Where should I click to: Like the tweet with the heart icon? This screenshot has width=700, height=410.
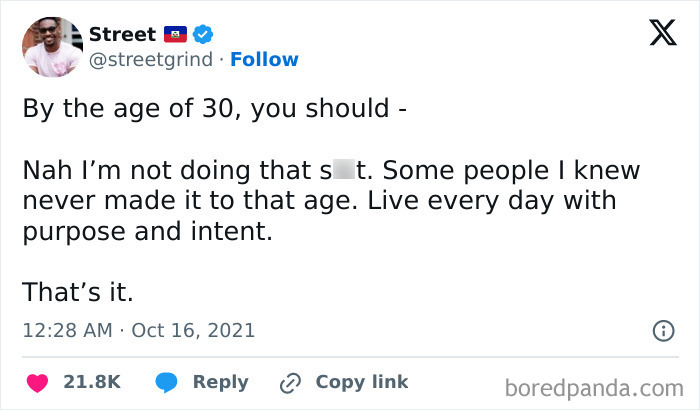coord(38,382)
